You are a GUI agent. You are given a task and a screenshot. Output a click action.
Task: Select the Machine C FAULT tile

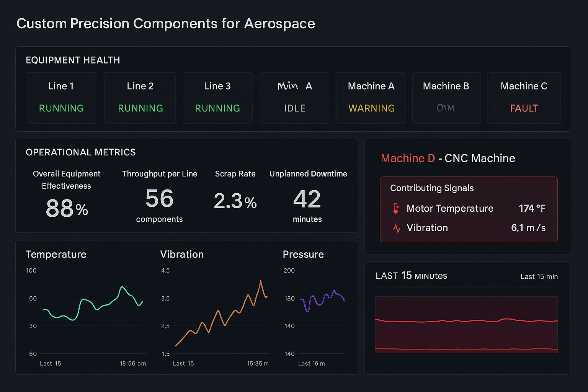(x=524, y=98)
